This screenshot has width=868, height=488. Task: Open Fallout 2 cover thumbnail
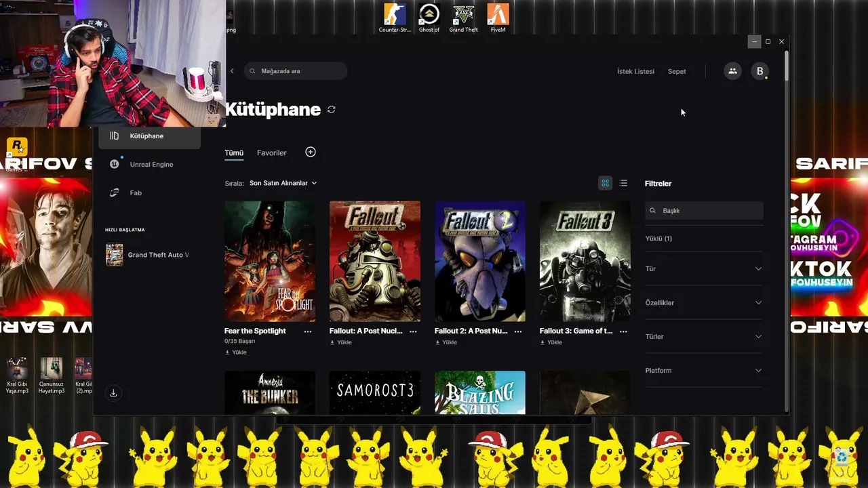(480, 261)
